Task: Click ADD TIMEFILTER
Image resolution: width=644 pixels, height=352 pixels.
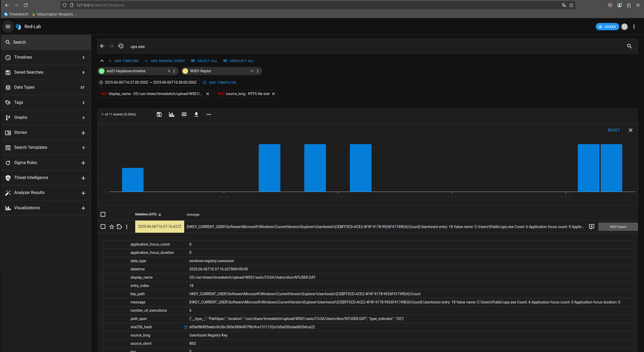Action: click(x=220, y=83)
